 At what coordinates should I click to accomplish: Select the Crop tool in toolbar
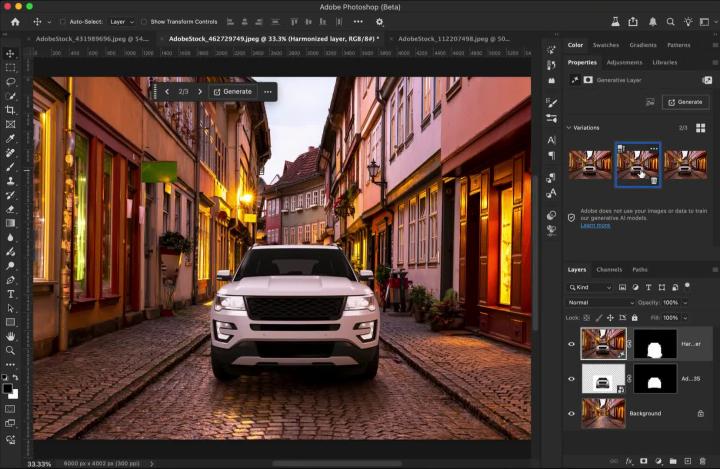click(10, 110)
